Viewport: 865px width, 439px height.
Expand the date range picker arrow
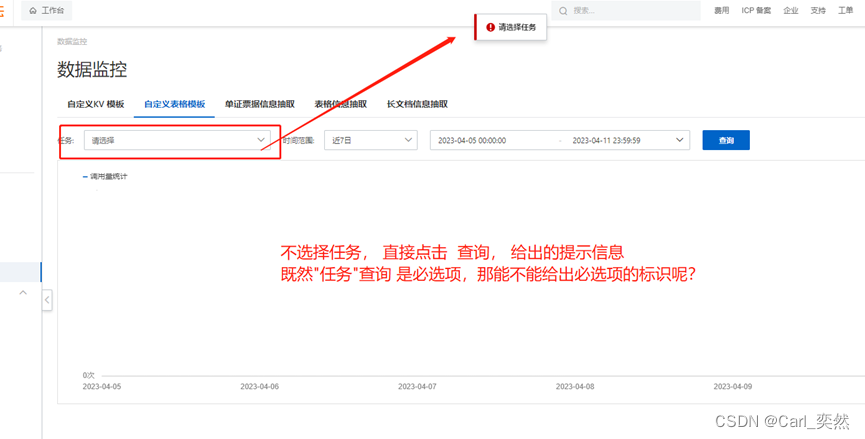[x=680, y=140]
